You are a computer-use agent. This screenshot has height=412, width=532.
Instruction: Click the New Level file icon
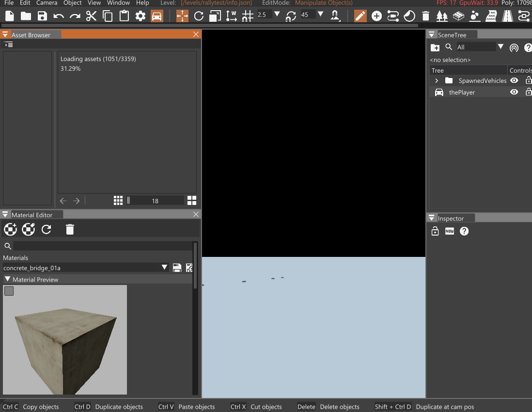click(x=10, y=16)
